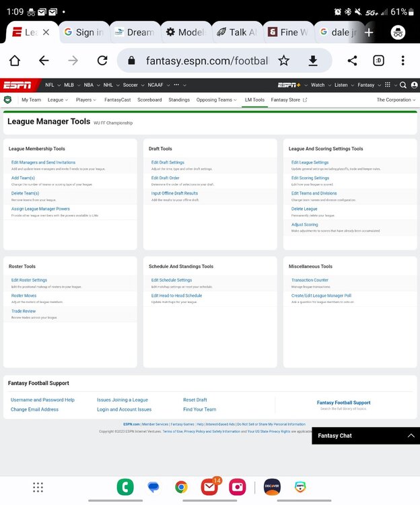Screen dimensions: 420x505
Task: Open Edit Head to Head Schedule
Action: [177, 296]
